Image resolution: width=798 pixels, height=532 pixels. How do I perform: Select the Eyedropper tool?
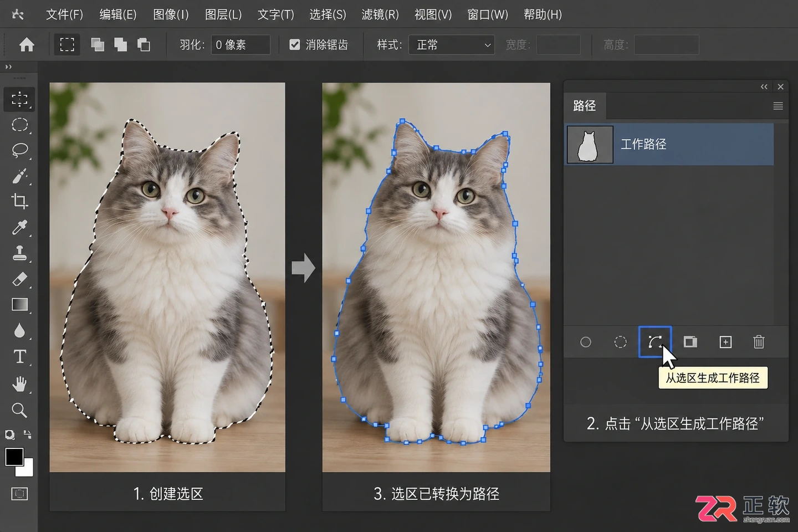point(19,227)
